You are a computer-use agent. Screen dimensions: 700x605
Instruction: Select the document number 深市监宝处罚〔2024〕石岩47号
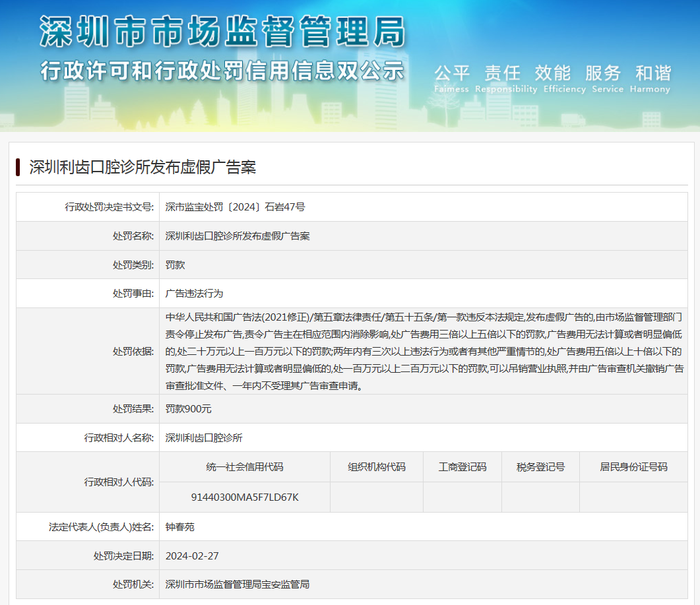click(235, 207)
